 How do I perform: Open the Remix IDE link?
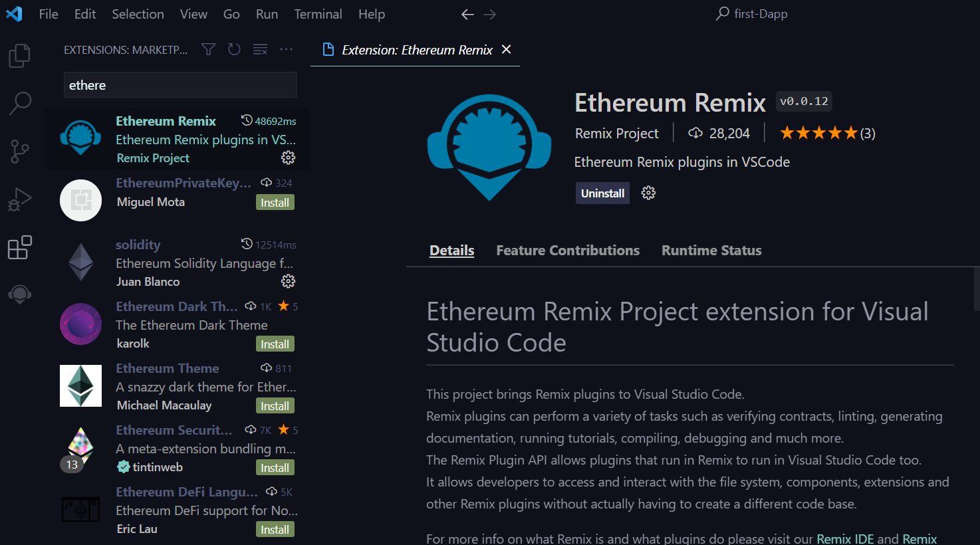click(x=845, y=538)
